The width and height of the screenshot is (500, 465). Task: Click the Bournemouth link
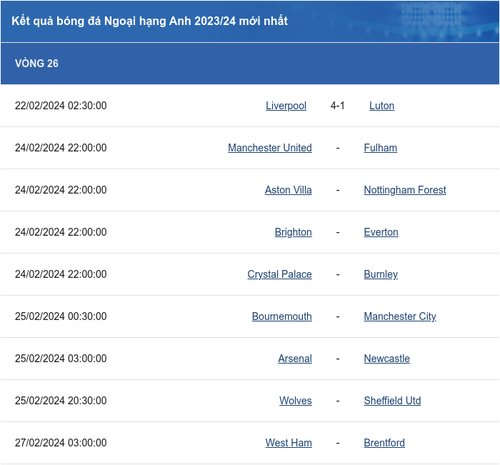(x=282, y=316)
